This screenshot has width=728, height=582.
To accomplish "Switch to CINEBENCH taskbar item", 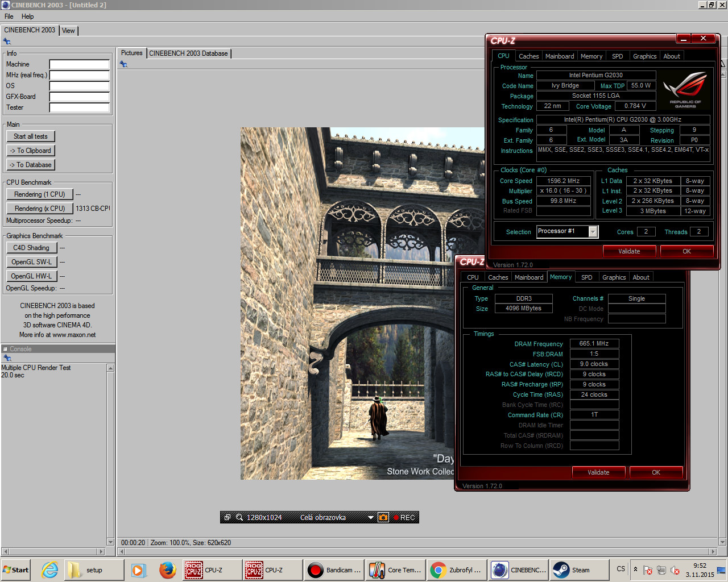I will (518, 570).
